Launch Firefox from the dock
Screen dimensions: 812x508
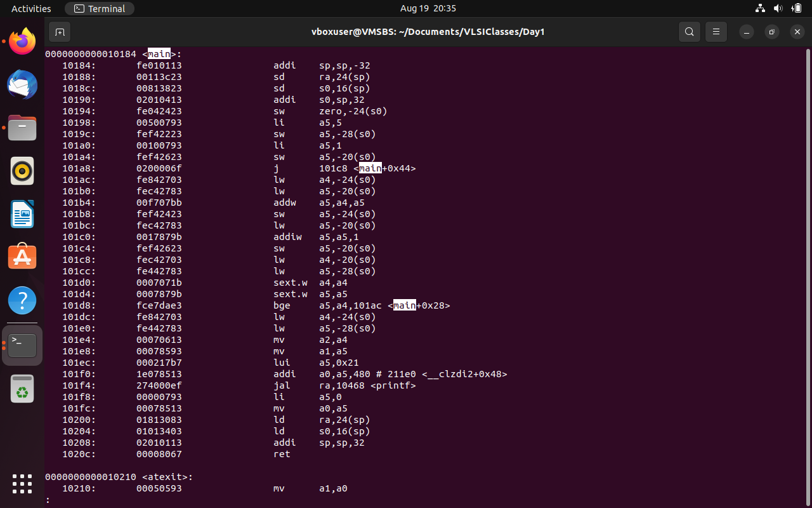point(22,41)
